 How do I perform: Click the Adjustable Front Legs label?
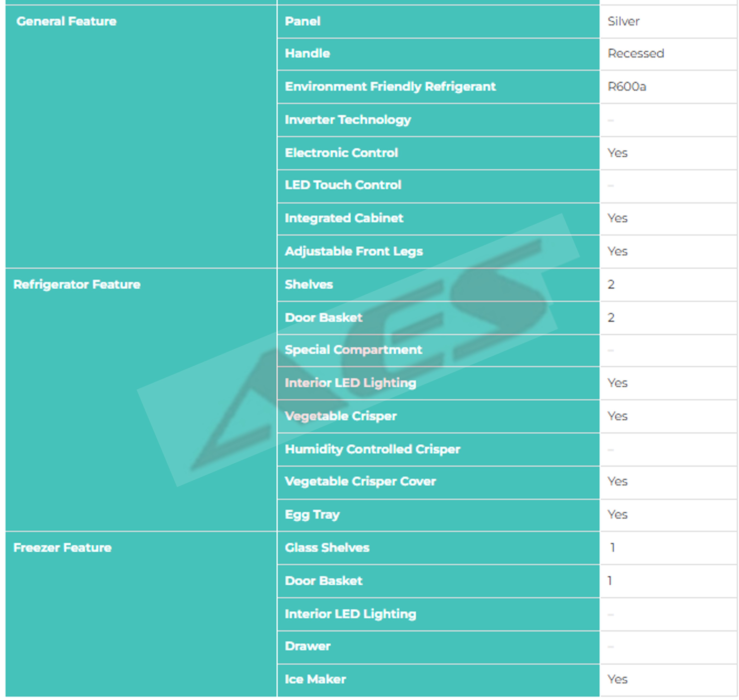pyautogui.click(x=353, y=251)
